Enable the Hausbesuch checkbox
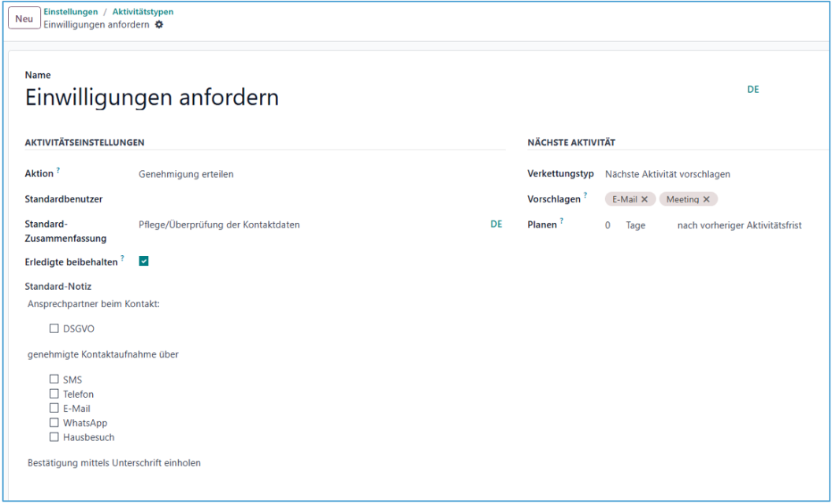This screenshot has width=832, height=504. point(54,437)
